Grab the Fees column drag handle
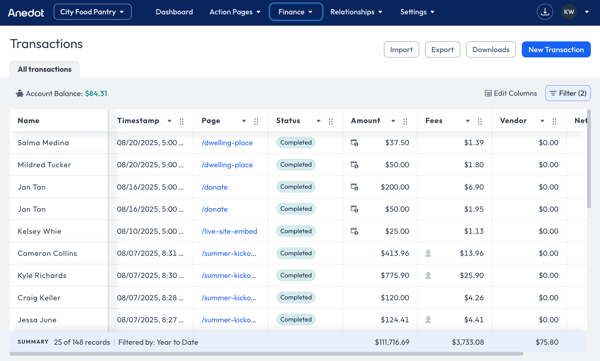The height and width of the screenshot is (361, 600). (480, 121)
